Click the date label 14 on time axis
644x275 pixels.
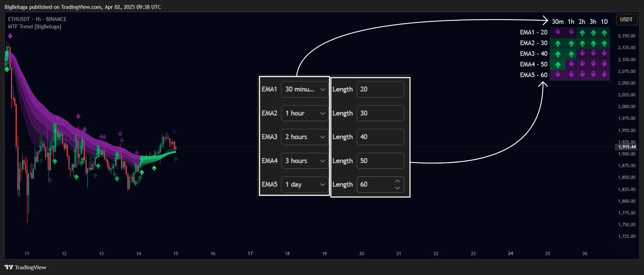point(139,254)
